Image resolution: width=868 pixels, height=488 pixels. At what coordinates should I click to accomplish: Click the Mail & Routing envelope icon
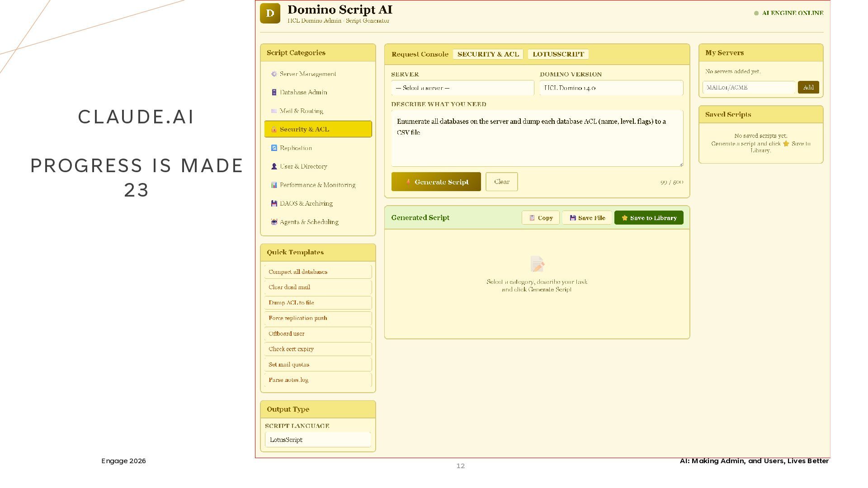[x=274, y=111]
